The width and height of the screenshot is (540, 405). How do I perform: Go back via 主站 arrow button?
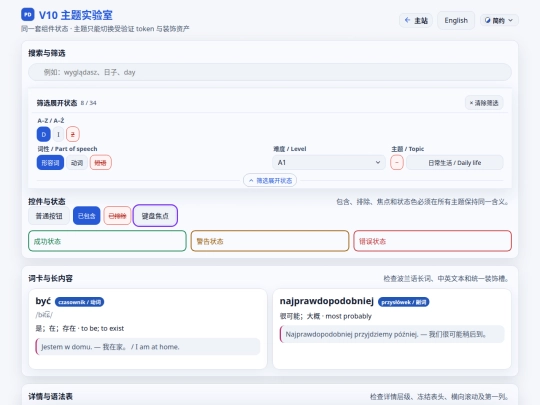[x=416, y=20]
